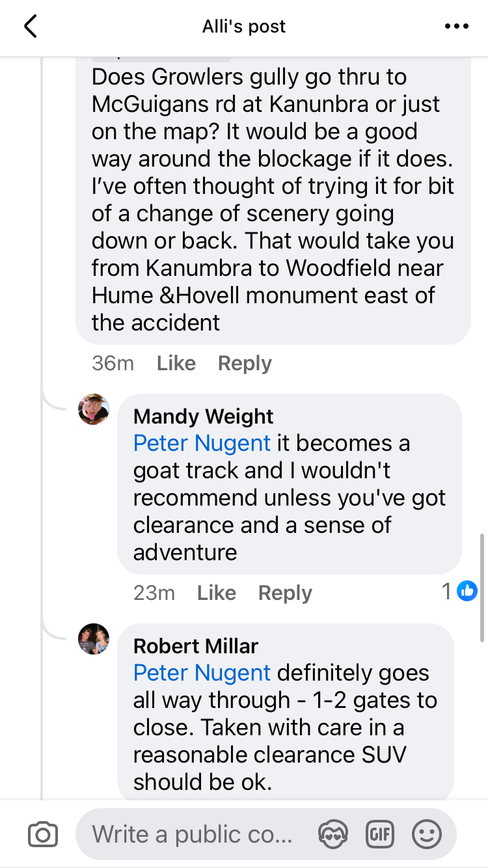Like the 36m-old Growlers gully comment
Viewport: 488px width, 868px height.
click(x=176, y=363)
